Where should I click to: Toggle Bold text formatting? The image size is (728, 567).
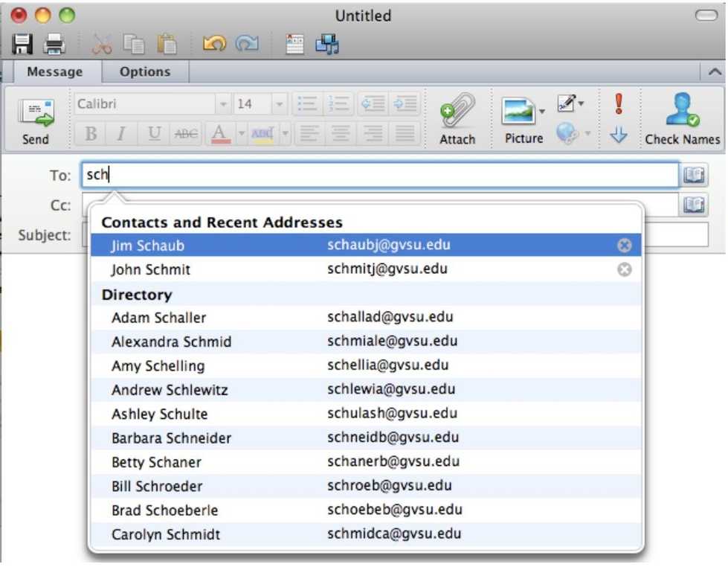tap(91, 134)
